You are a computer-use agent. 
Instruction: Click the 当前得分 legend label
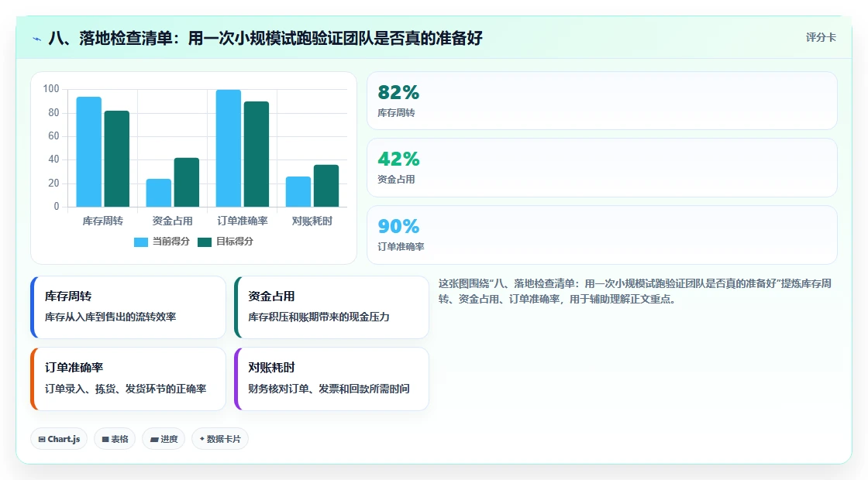(x=170, y=242)
